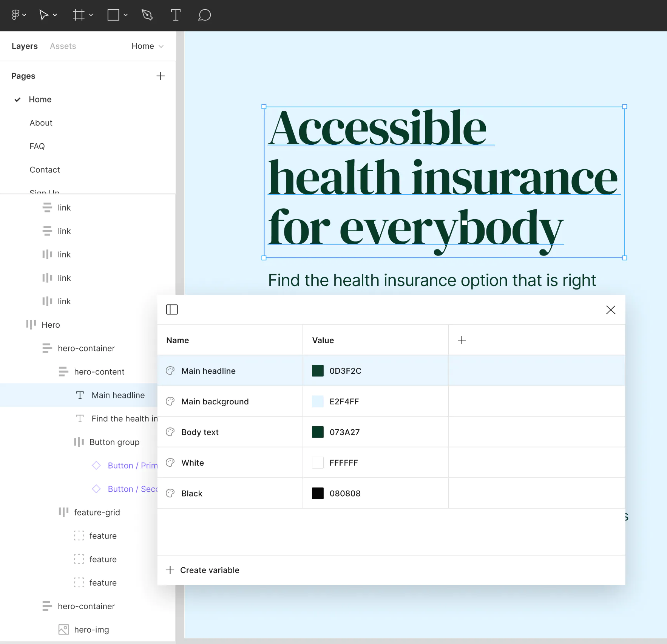Click the Main headline text type icon
Screen dimensions: 667x644
point(80,395)
